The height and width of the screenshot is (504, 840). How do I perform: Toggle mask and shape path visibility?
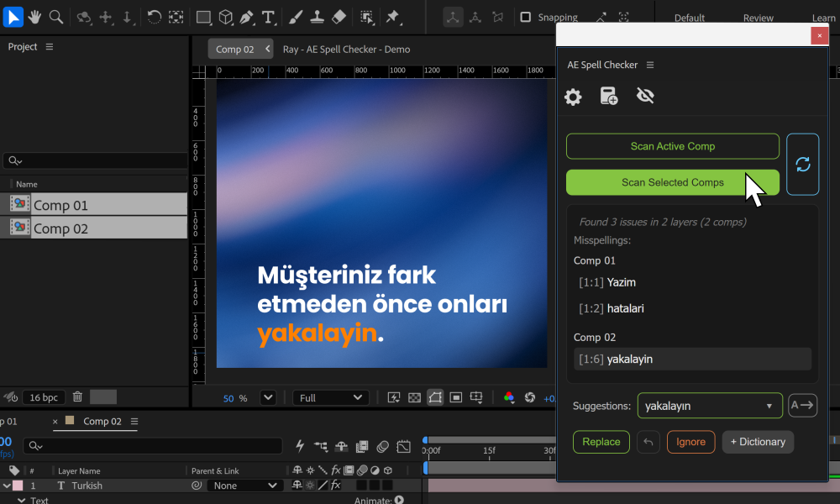click(435, 397)
